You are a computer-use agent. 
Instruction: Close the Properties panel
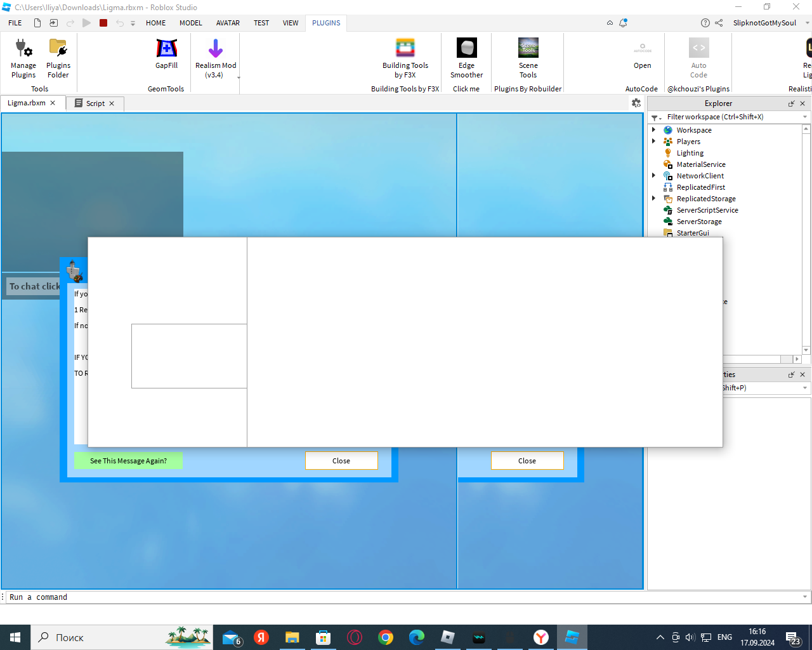point(802,375)
